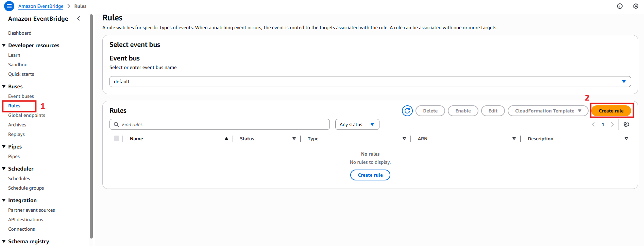
Task: Open table preferences gear icon
Action: (x=626, y=124)
